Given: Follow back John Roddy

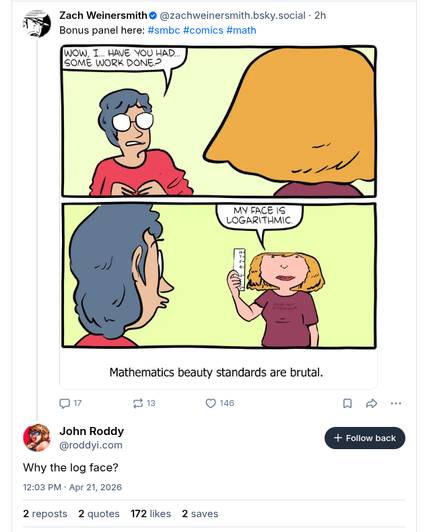Looking at the screenshot, I should (365, 438).
